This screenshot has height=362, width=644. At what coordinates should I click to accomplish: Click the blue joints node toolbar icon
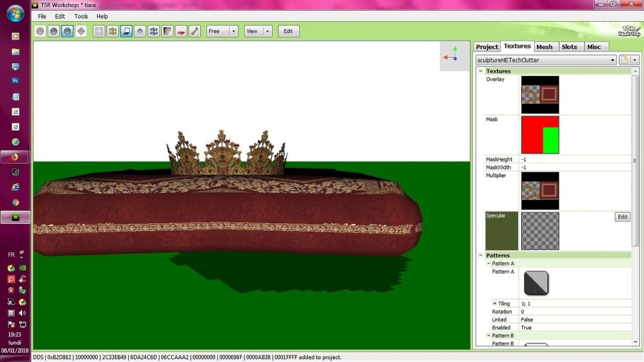(x=154, y=32)
